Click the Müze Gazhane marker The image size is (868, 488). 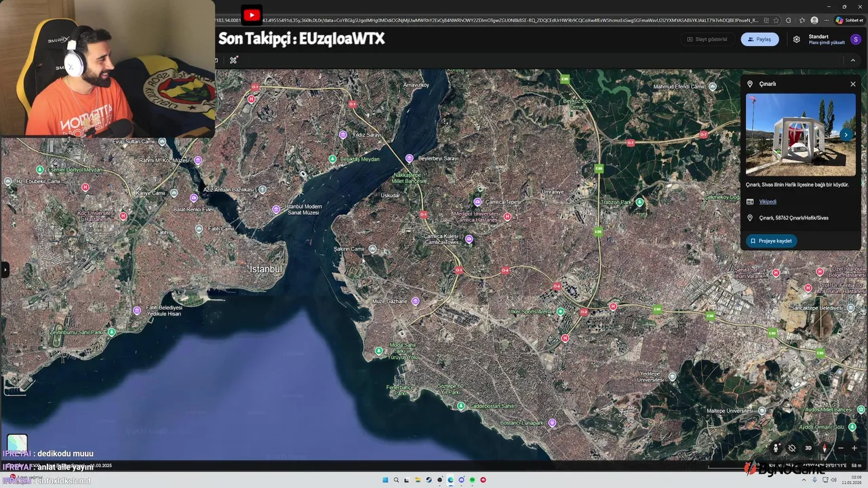pos(415,302)
